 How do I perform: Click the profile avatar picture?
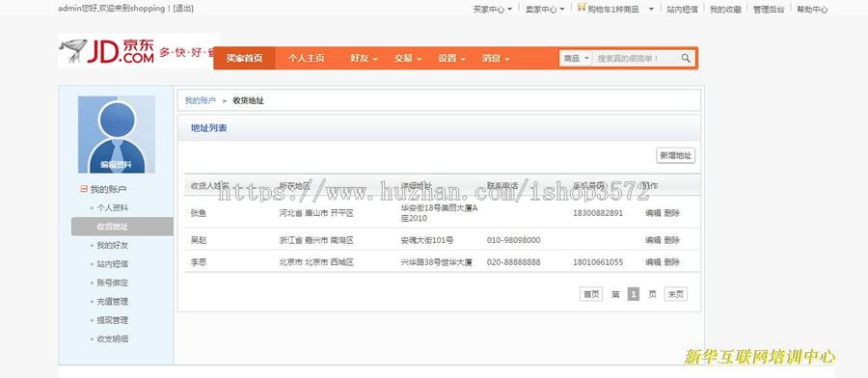click(117, 134)
